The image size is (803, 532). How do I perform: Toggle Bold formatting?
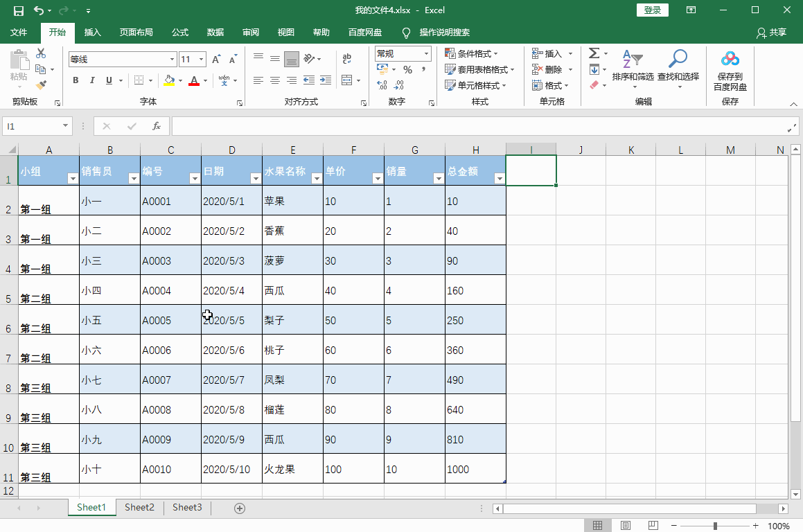(76, 80)
